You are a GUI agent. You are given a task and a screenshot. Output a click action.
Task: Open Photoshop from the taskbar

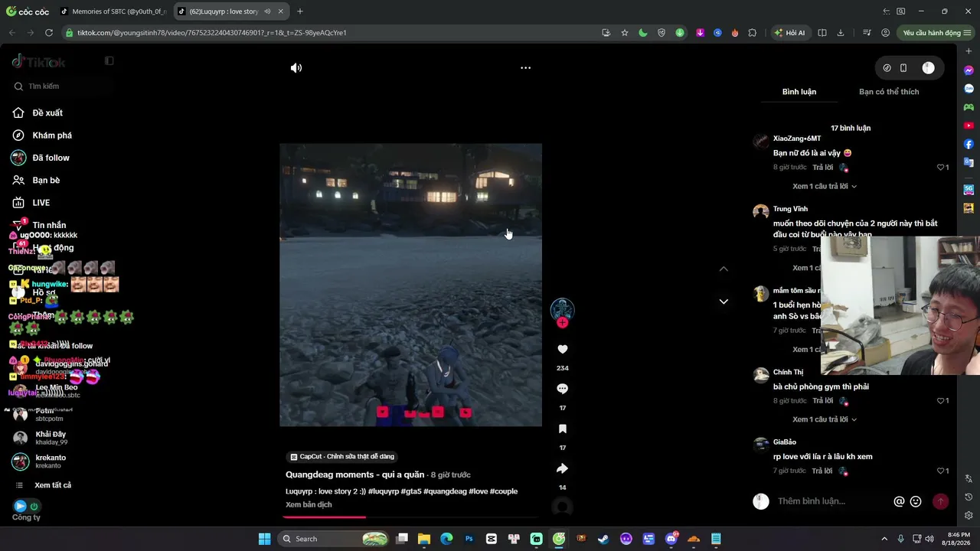point(469,539)
